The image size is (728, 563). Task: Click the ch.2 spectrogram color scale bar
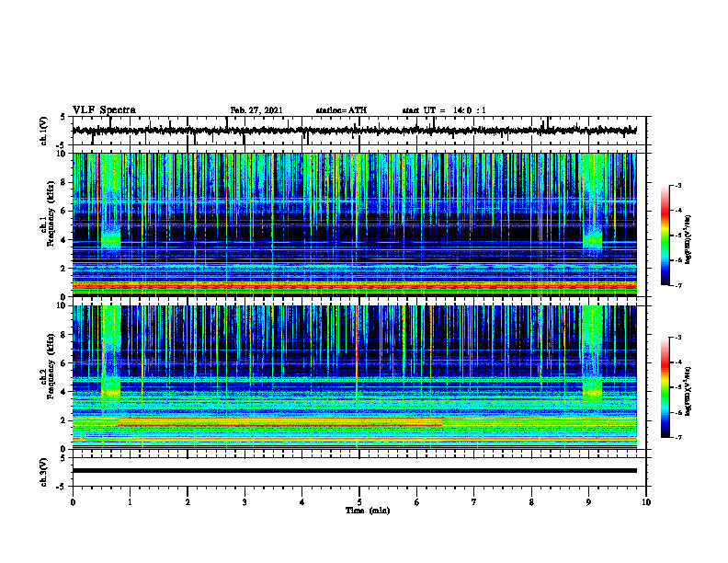665,387
